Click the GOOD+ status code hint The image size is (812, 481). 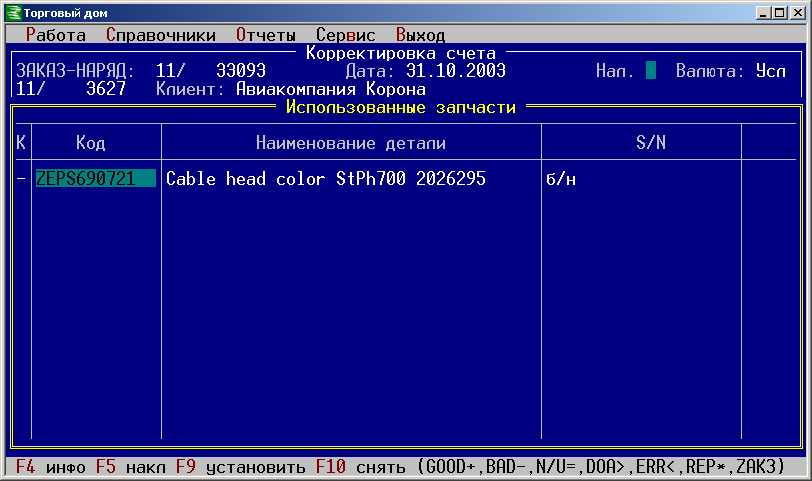[451, 467]
